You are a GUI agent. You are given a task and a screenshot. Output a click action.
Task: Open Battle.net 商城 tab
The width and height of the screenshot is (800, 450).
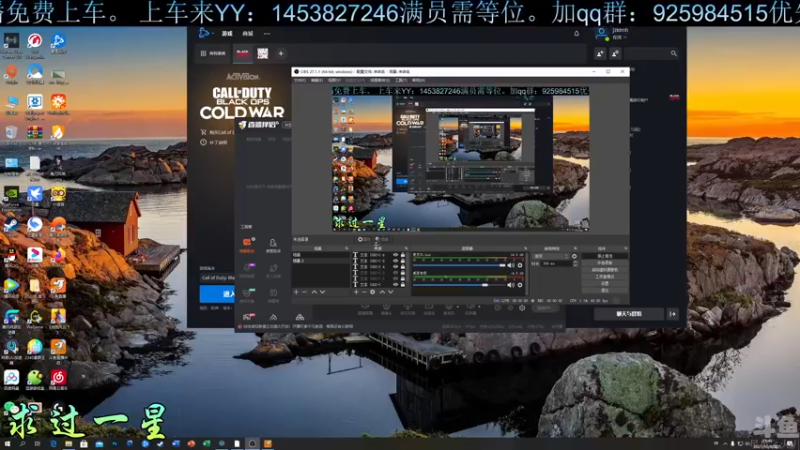pos(248,34)
